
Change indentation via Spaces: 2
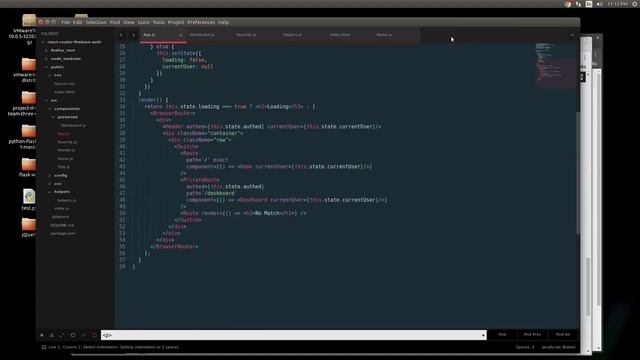point(525,347)
